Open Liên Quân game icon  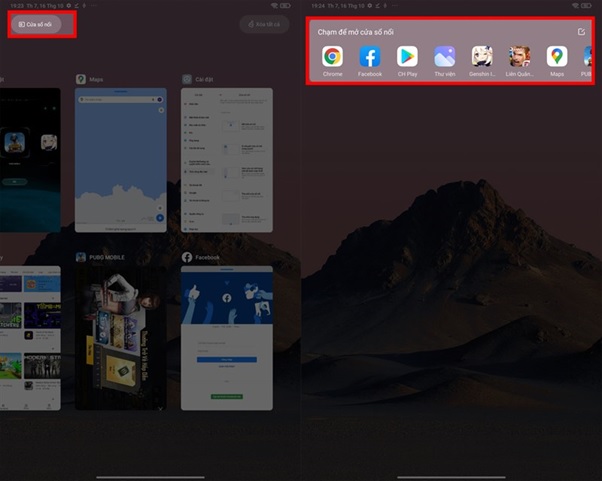coord(519,57)
